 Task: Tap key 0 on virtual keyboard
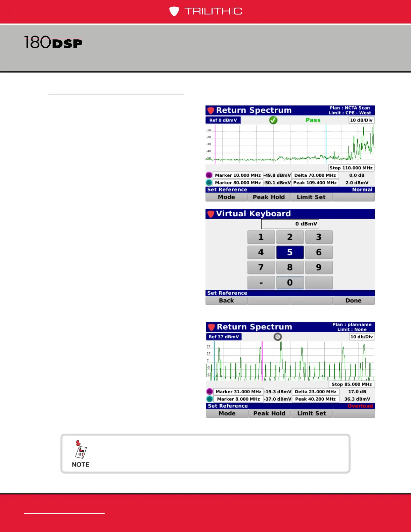290,282
